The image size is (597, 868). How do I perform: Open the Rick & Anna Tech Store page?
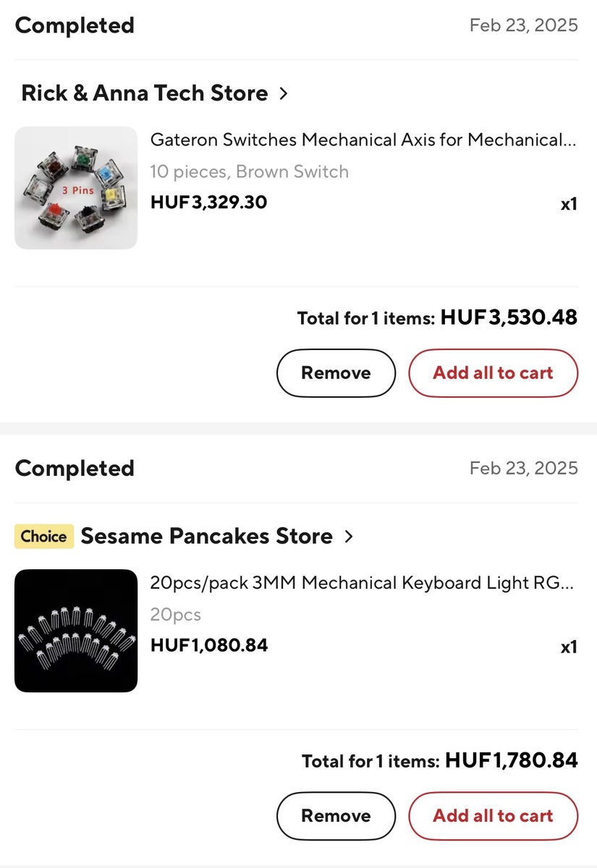(145, 93)
